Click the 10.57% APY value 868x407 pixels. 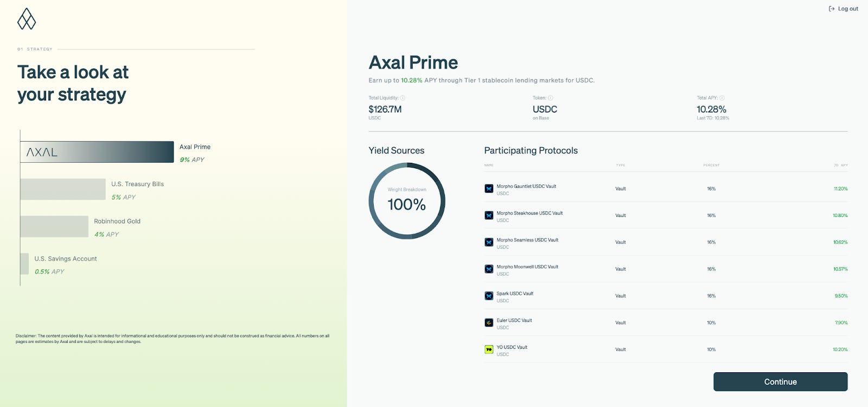840,269
